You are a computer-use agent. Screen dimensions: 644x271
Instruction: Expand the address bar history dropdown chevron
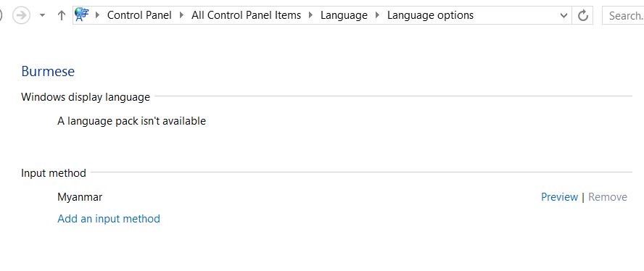coord(564,16)
